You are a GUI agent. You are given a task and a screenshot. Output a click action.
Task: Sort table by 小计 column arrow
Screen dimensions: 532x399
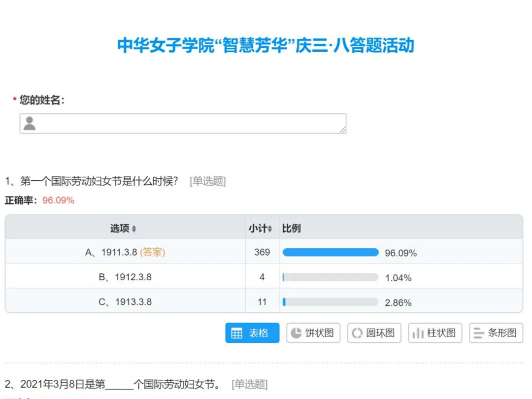click(x=269, y=229)
